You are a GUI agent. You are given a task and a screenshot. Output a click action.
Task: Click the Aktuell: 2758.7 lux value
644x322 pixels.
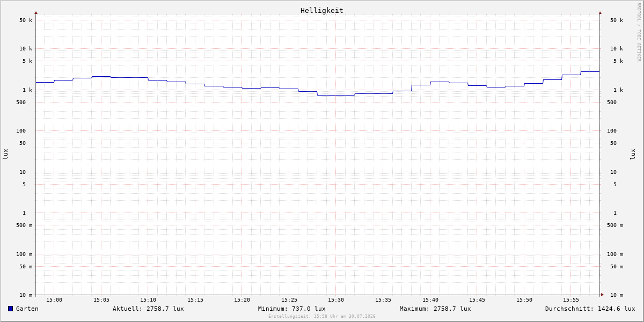point(148,309)
